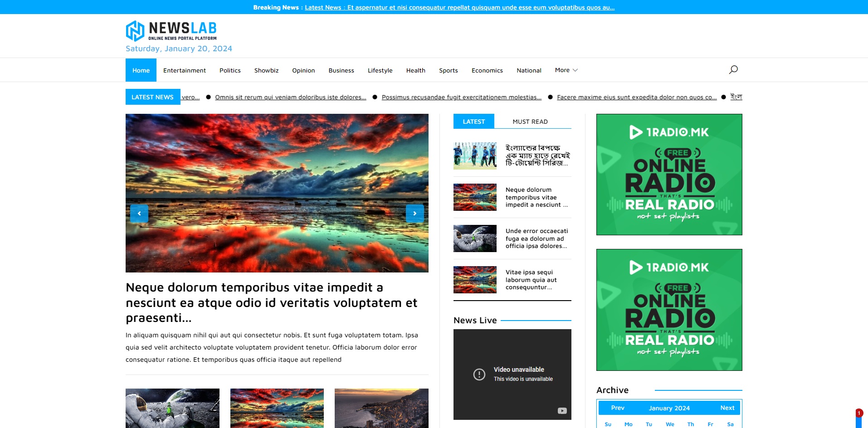Select the Latest tab
Image resolution: width=868 pixels, height=428 pixels.
[x=473, y=122]
